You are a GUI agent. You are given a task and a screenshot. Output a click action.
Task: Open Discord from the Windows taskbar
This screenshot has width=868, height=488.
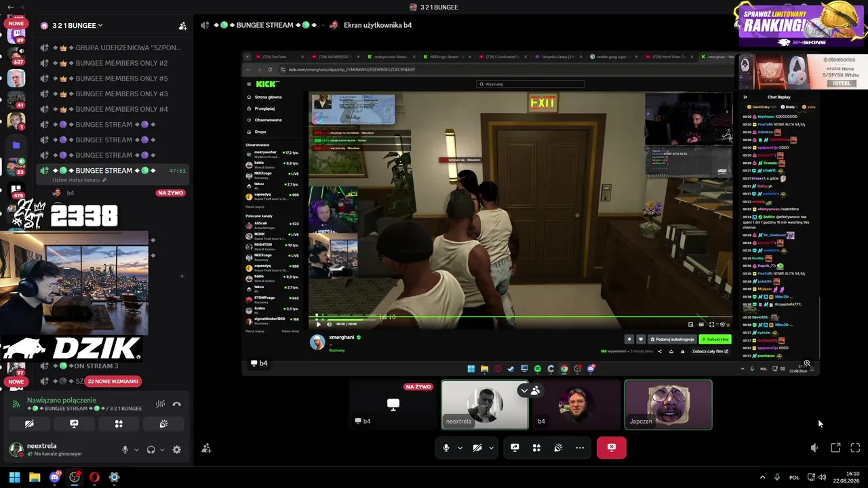55,477
